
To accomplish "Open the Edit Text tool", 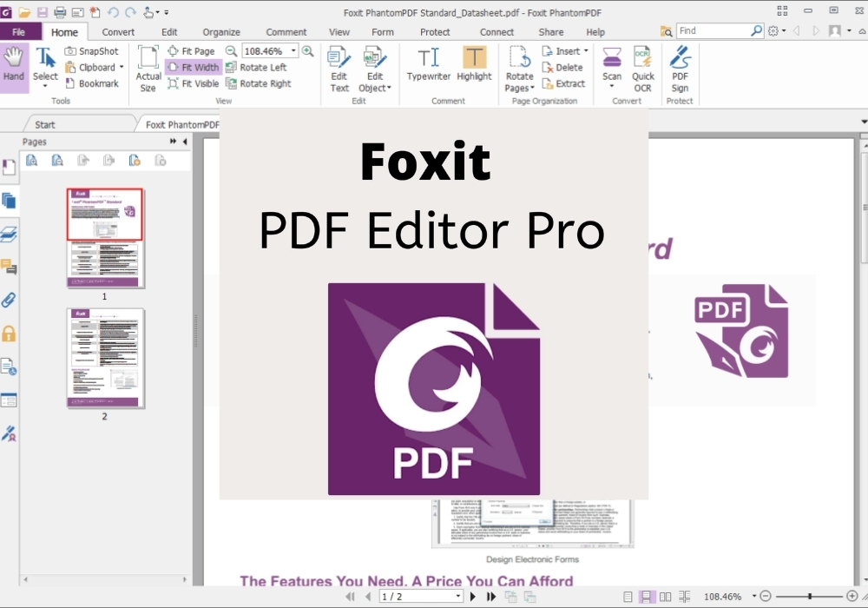I will point(339,69).
